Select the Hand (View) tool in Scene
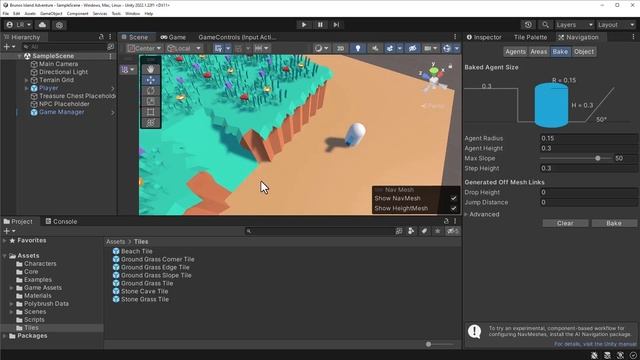 click(x=151, y=69)
